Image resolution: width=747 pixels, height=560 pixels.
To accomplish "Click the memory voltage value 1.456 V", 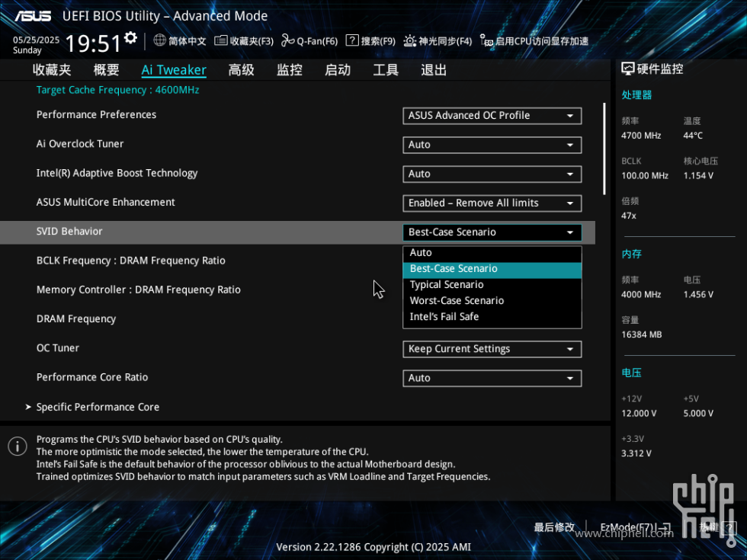I will click(698, 295).
